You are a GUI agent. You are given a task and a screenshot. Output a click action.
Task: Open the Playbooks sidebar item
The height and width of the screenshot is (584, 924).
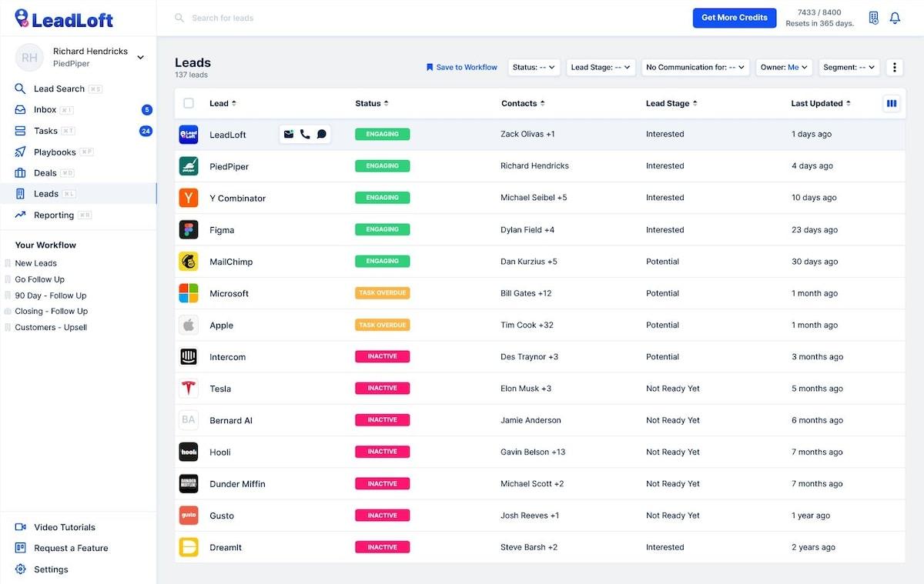pos(54,152)
